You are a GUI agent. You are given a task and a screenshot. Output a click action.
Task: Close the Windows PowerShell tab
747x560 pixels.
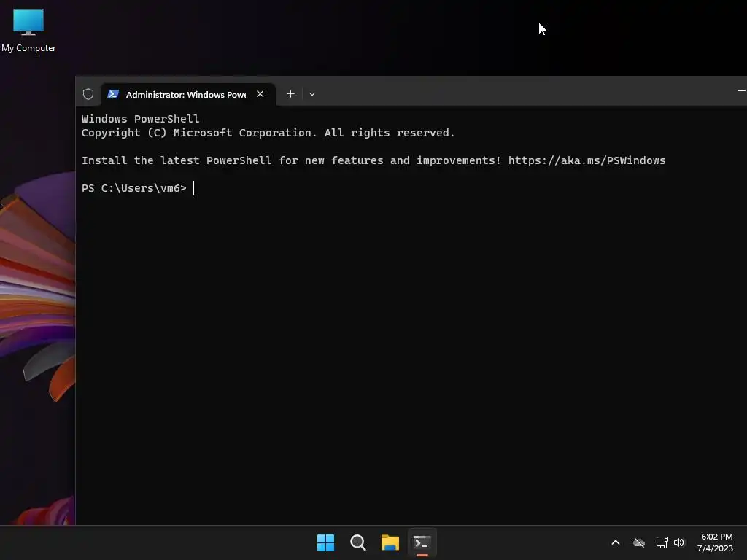coord(260,94)
